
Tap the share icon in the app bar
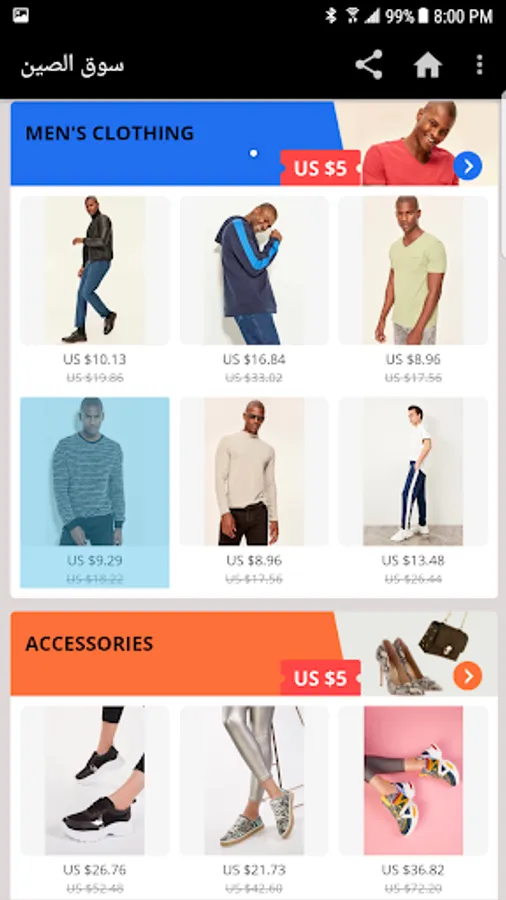[x=369, y=65]
